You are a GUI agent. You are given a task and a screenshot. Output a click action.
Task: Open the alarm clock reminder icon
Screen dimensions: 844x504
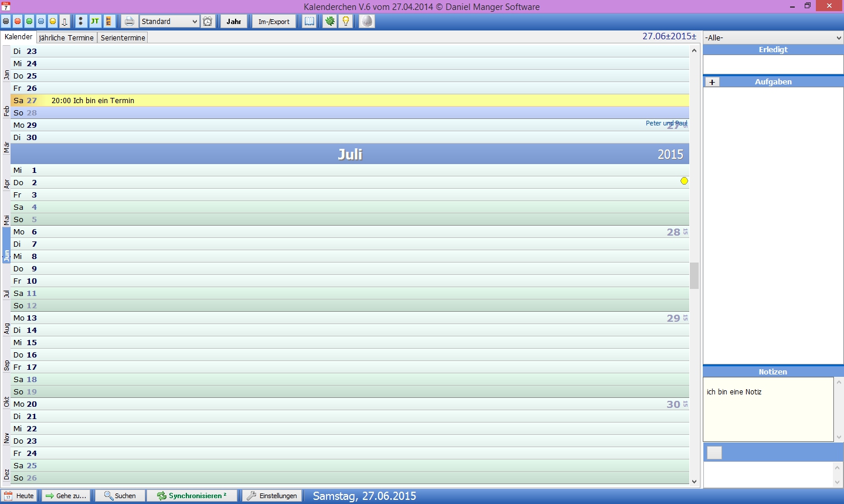click(x=207, y=22)
